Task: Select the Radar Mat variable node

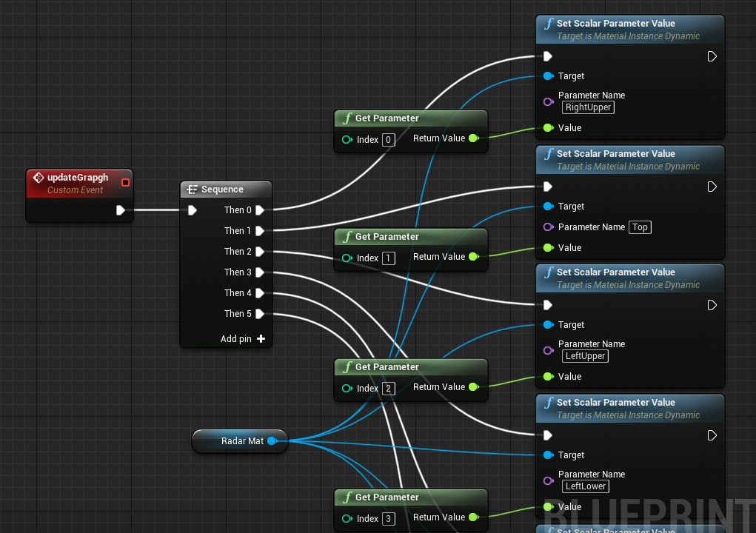Action: tap(240, 441)
